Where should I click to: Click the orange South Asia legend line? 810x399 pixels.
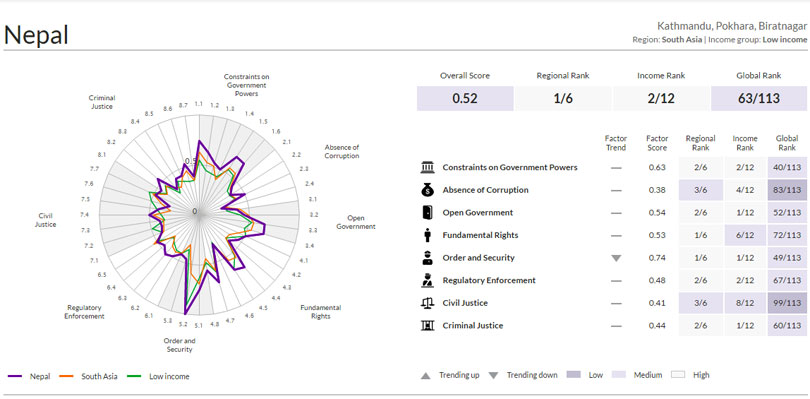[67, 376]
